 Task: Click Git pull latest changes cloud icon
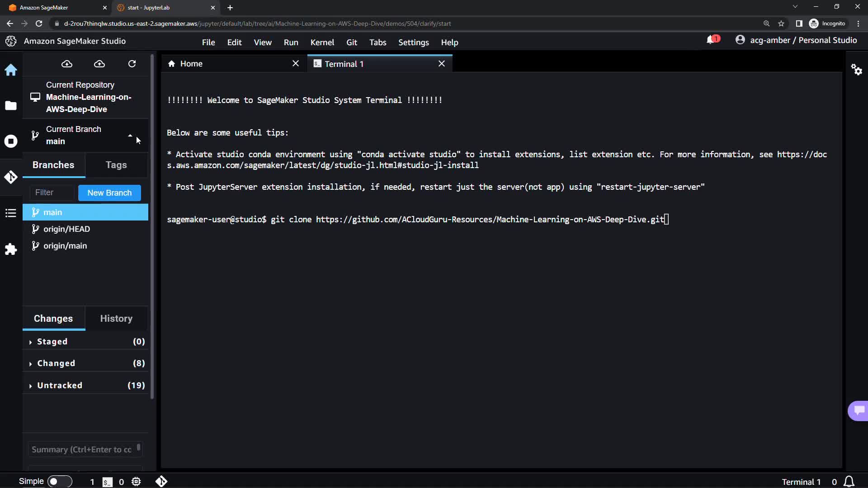67,64
